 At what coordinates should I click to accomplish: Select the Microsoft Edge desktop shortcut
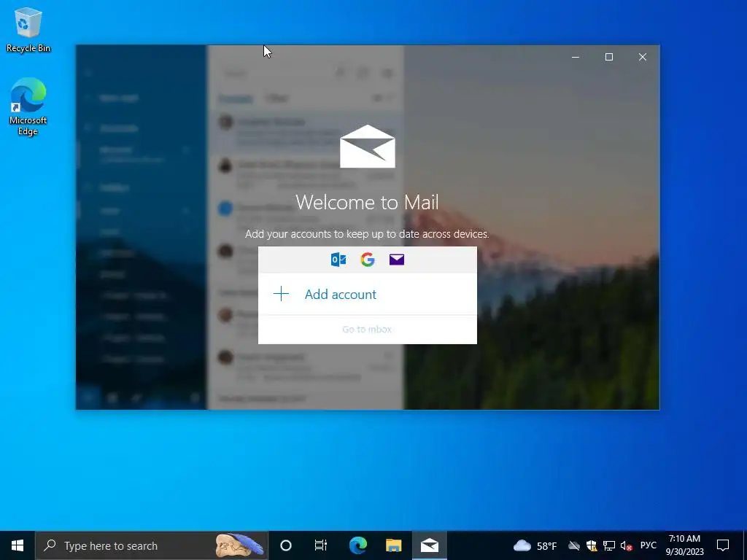pyautogui.click(x=28, y=106)
